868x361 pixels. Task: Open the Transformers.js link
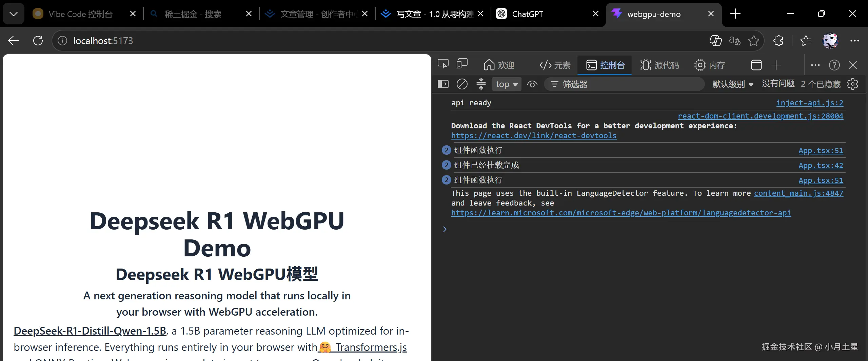click(362, 347)
